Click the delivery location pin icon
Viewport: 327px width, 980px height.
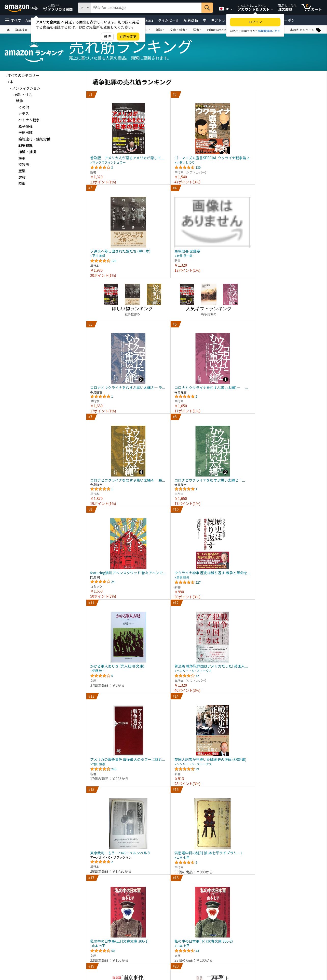tap(45, 9)
